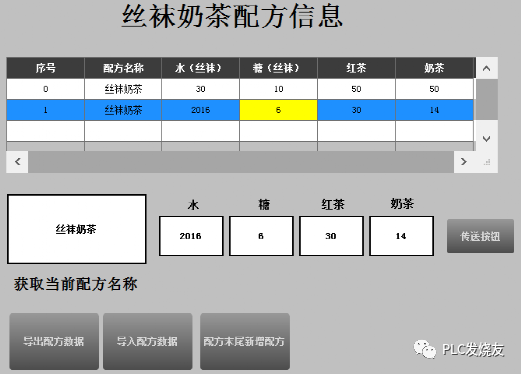Click the table scroll down arrow
This screenshot has height=374, width=521.
point(487,139)
